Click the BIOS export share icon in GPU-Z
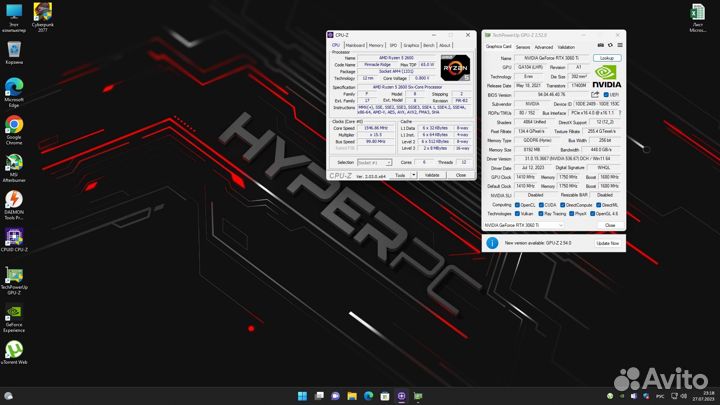 coord(595,95)
